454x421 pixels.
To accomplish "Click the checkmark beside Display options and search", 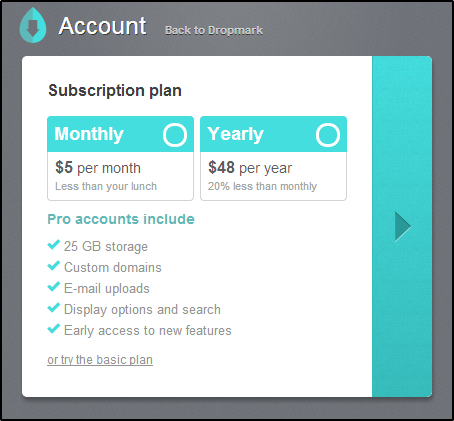I will (x=54, y=308).
